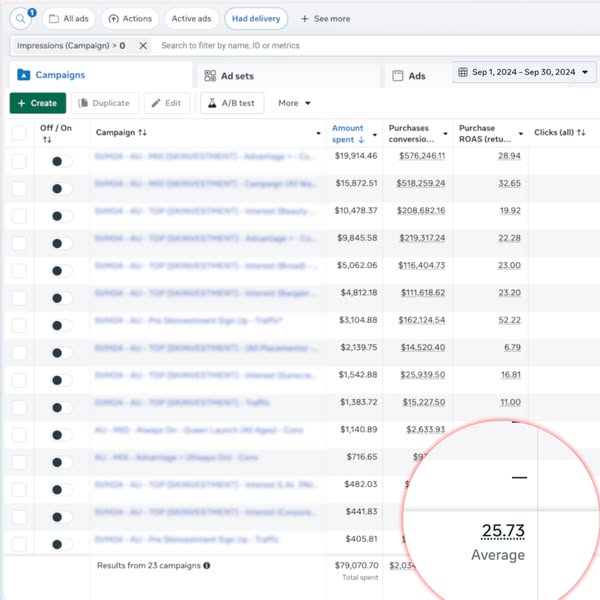Select checkbox of the $19,914.46 campaign row

click(19, 161)
